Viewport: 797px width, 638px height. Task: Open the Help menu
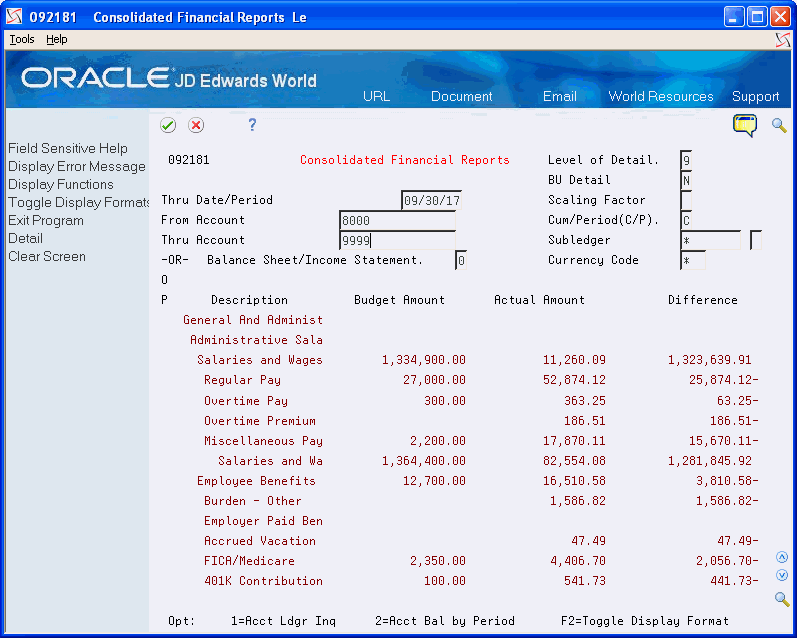pyautogui.click(x=56, y=39)
